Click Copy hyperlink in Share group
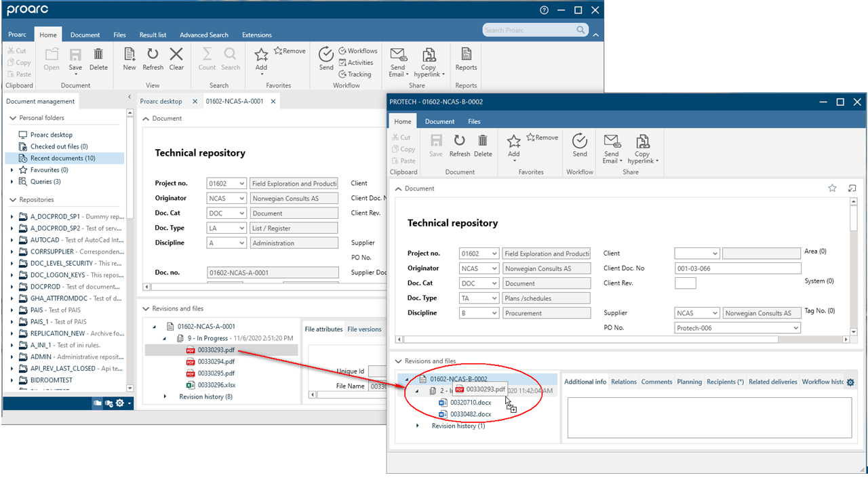 [x=429, y=61]
